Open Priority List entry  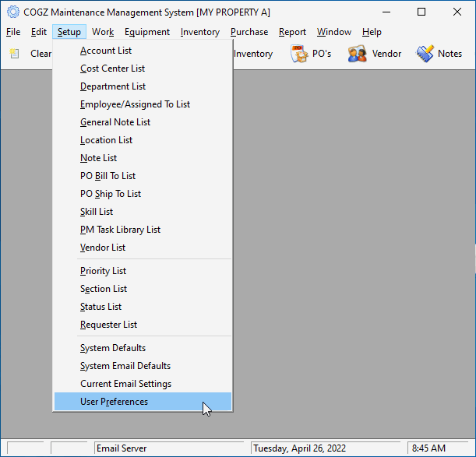[x=143, y=271]
